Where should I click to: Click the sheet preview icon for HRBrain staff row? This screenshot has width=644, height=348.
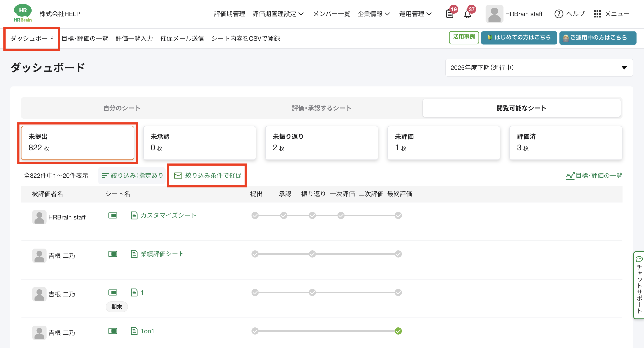pyautogui.click(x=113, y=215)
